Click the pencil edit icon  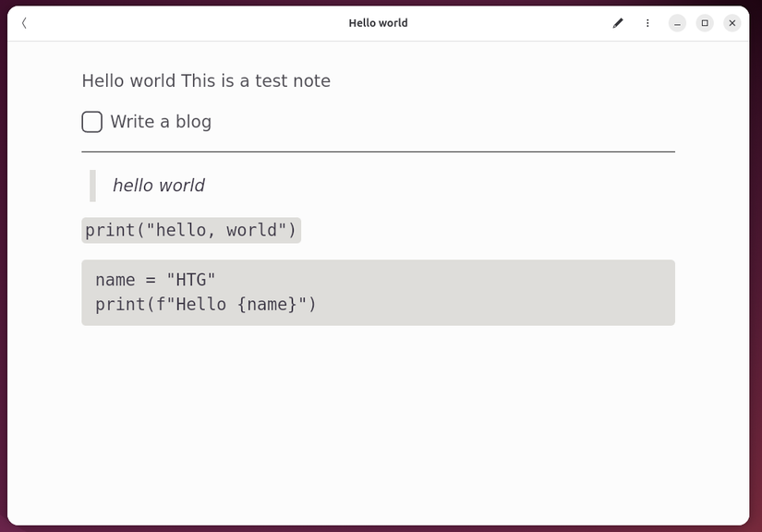coord(618,23)
